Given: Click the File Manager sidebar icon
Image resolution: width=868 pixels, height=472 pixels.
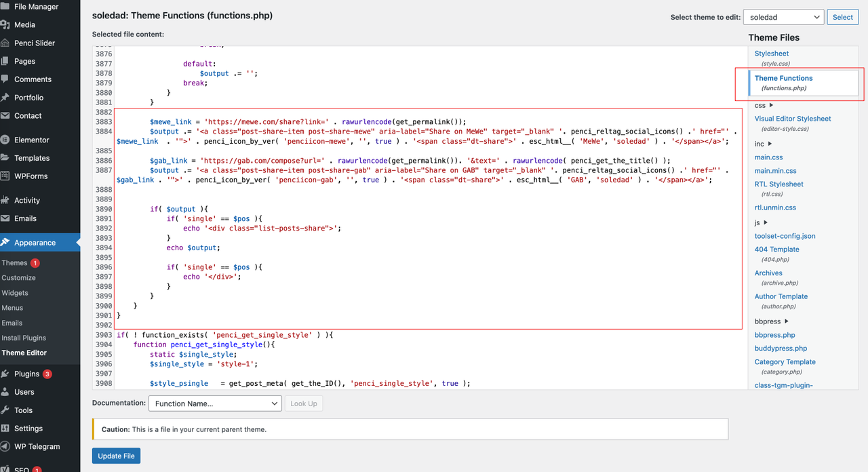Looking at the screenshot, I should click(5, 7).
